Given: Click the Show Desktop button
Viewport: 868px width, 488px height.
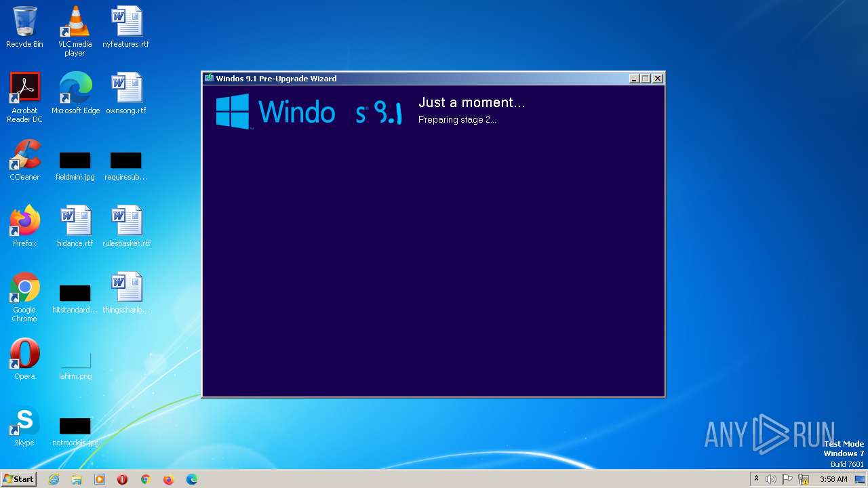Looking at the screenshot, I should click(861, 479).
